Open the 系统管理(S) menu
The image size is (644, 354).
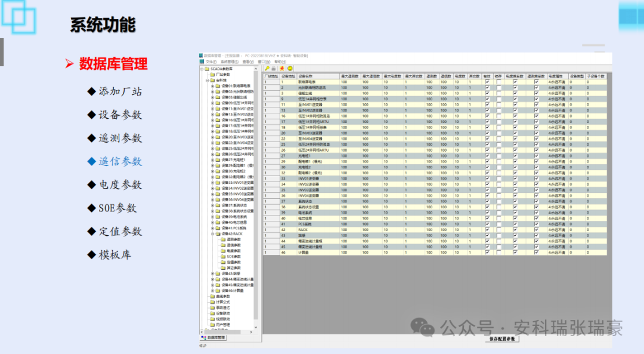pyautogui.click(x=230, y=61)
